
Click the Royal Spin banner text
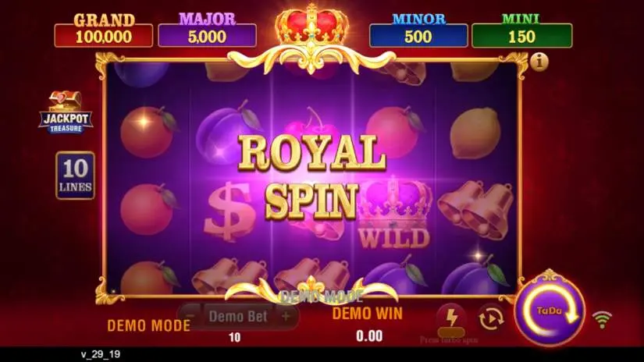[x=311, y=176]
